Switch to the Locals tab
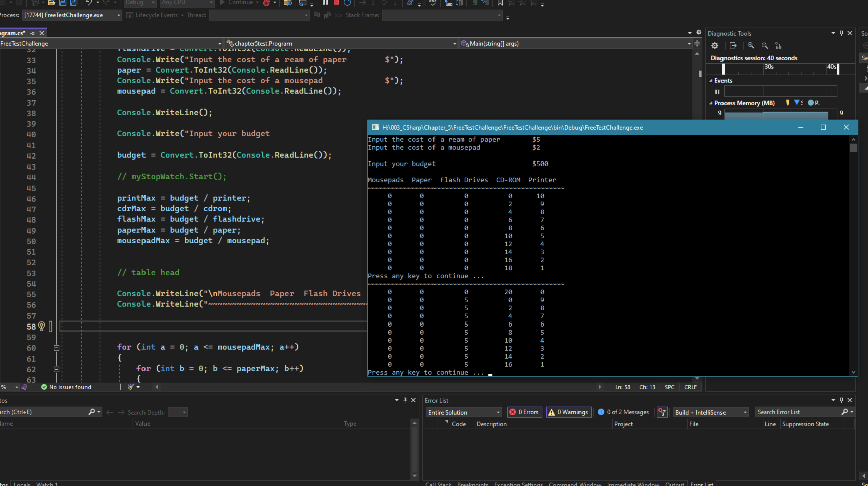868x486 pixels. (x=22, y=484)
